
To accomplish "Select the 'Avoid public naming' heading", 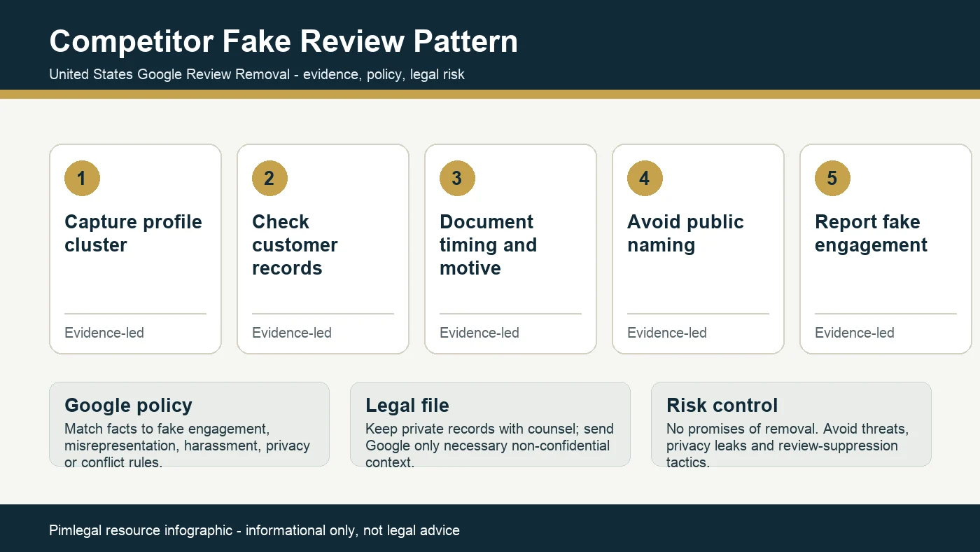I will (x=685, y=233).
